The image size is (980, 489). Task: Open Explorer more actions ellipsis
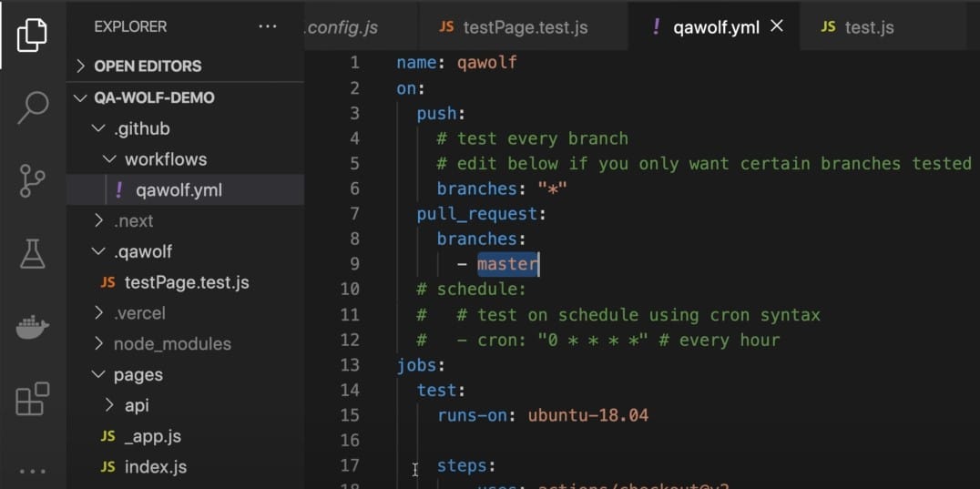268,26
